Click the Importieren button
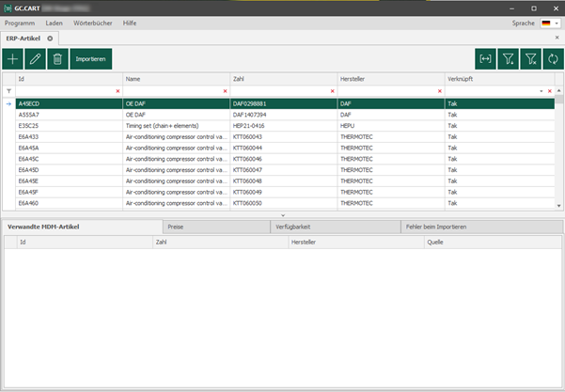The width and height of the screenshot is (565, 392). coord(91,58)
